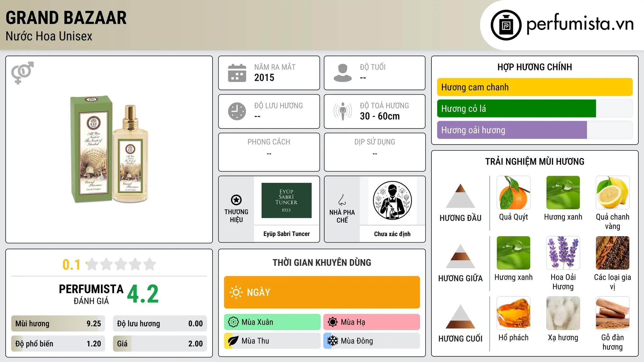Viewport: 644px width, 362px height.
Task: Click the release year 2015
Action: (264, 78)
